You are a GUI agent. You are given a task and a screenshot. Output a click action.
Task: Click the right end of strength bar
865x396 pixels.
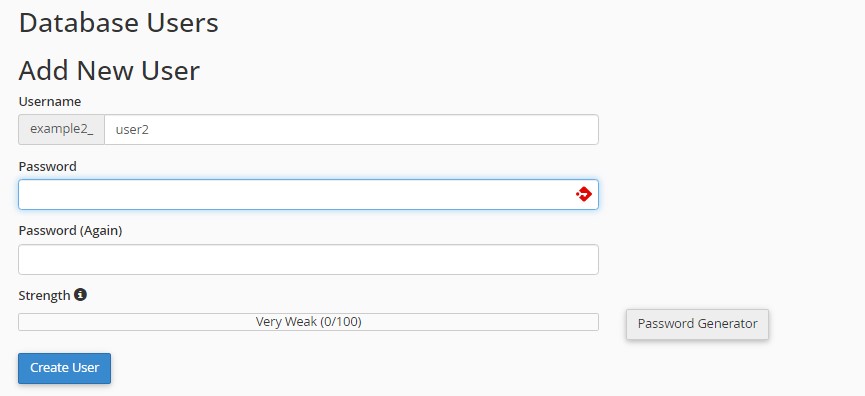591,322
